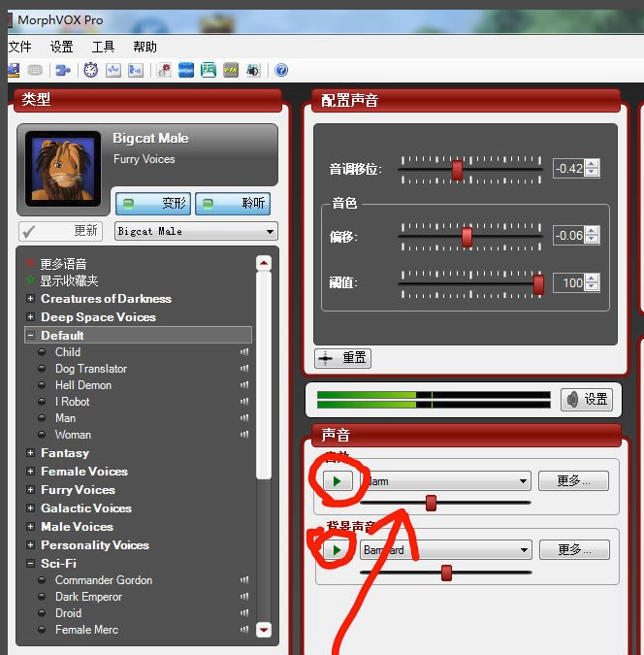
Task: Open the sound effect selection dropdown
Action: (445, 481)
